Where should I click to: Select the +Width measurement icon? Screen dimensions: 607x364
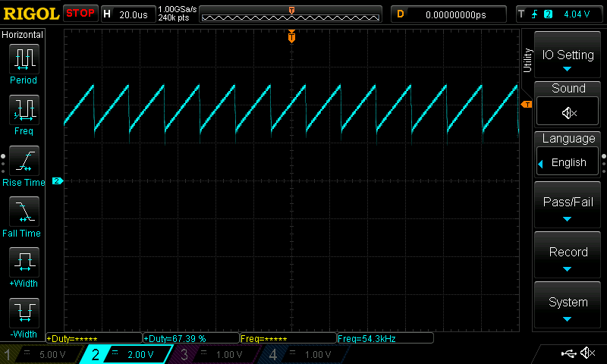(24, 262)
